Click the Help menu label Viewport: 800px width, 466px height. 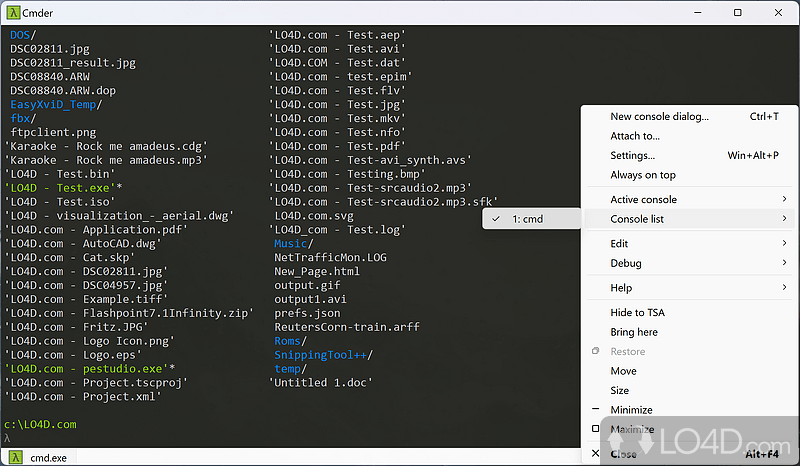(621, 288)
